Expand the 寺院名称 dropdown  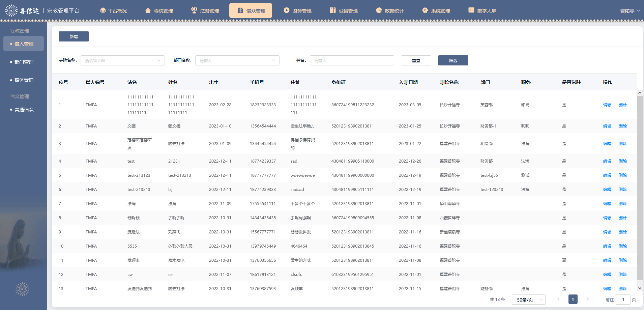click(x=122, y=60)
